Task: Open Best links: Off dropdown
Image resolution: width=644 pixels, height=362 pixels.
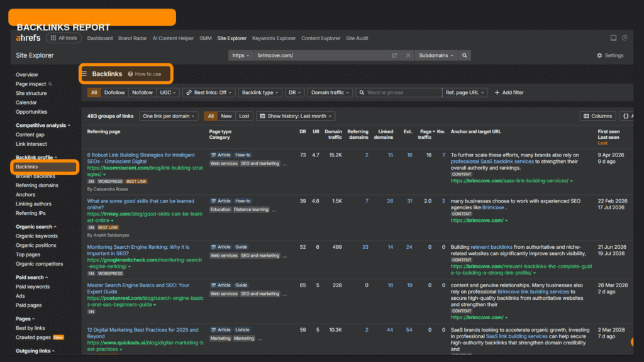Action: 209,93
